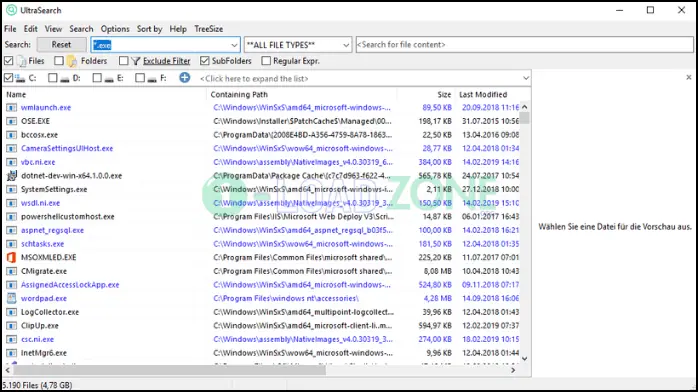Click the aspnet_regsql.exe file icon
This screenshot has width=698, height=392.
tap(12, 230)
